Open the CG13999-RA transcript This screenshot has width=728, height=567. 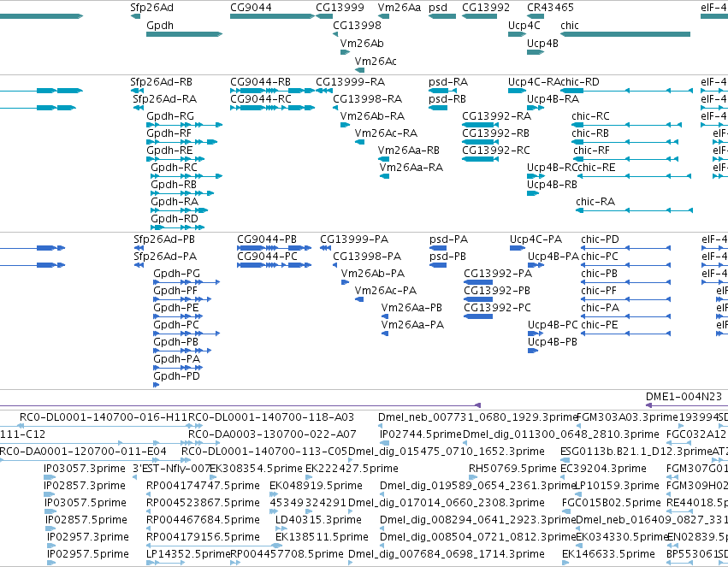click(324, 91)
